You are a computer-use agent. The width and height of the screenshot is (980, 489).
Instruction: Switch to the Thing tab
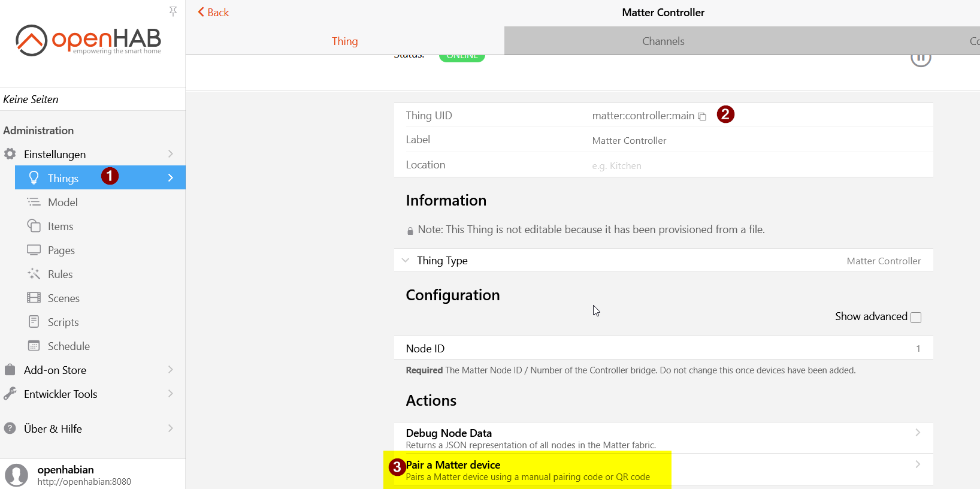(x=345, y=41)
